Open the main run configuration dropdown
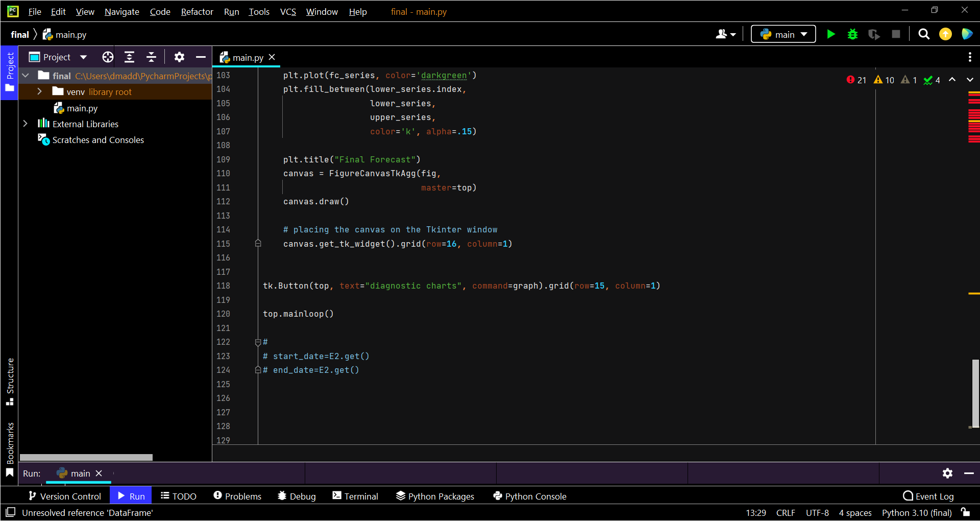Image resolution: width=980 pixels, height=521 pixels. [783, 34]
